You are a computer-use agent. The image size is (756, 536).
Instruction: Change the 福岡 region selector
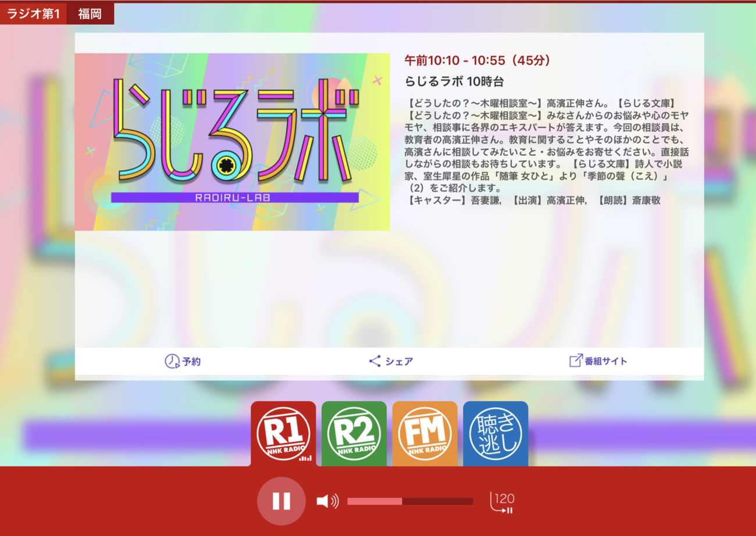(90, 13)
